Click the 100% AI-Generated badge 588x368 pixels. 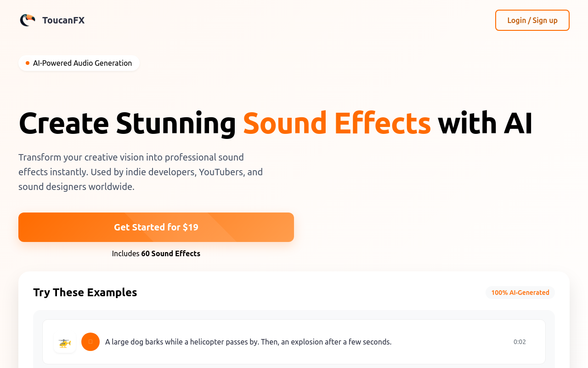520,293
